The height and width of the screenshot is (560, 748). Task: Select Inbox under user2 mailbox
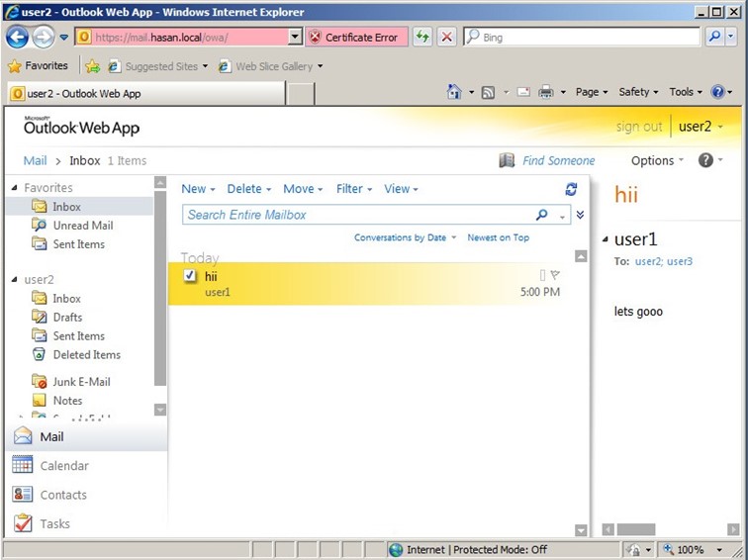(x=66, y=299)
